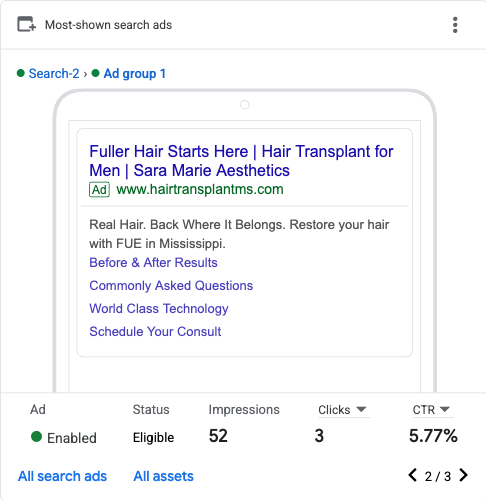Click green dot beside Search-2 campaign
Viewport: 486px width, 500px height.
(21, 73)
